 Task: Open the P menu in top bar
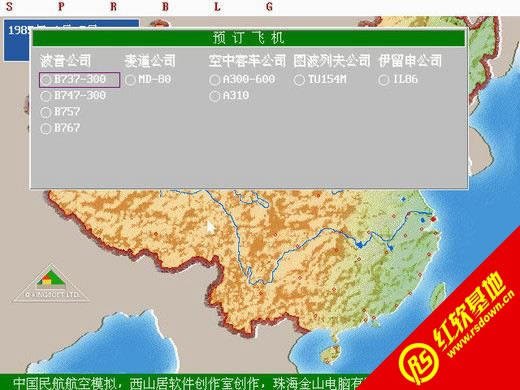click(x=61, y=6)
